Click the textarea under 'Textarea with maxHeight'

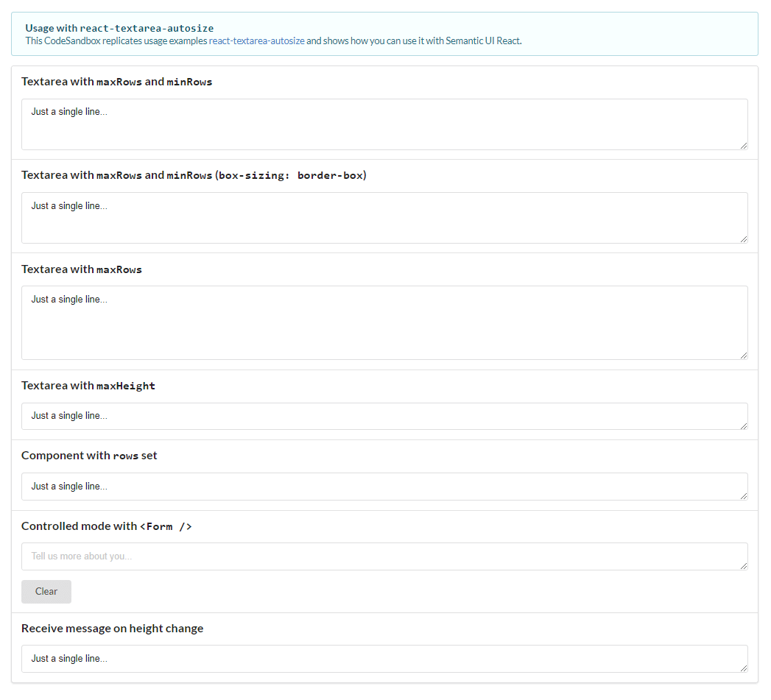click(x=384, y=417)
